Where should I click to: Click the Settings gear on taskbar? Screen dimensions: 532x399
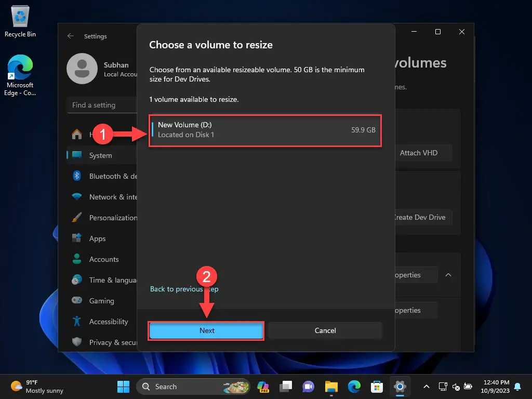pyautogui.click(x=400, y=387)
